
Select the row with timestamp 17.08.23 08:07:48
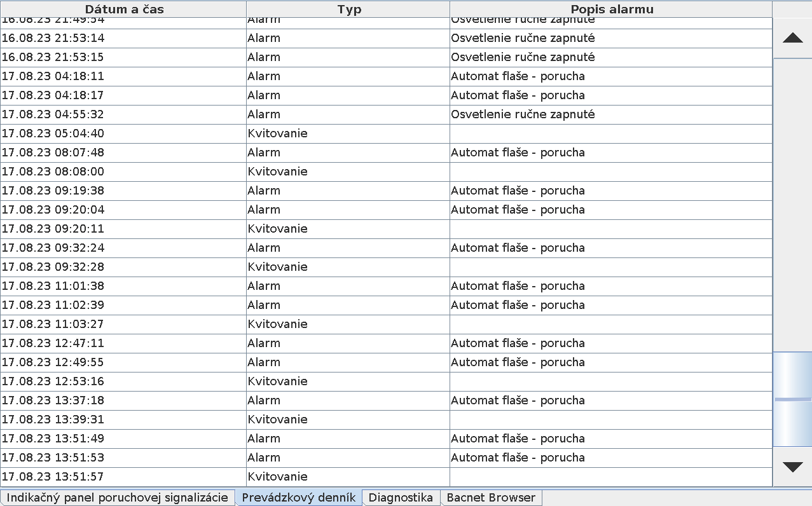pyautogui.click(x=53, y=153)
